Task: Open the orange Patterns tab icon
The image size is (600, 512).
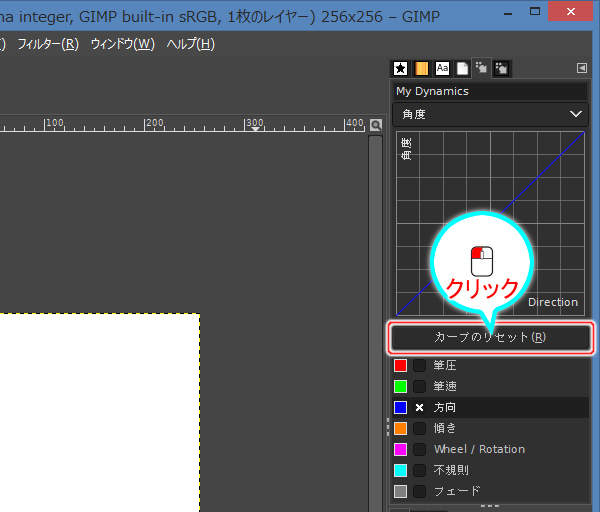Action: [422, 68]
